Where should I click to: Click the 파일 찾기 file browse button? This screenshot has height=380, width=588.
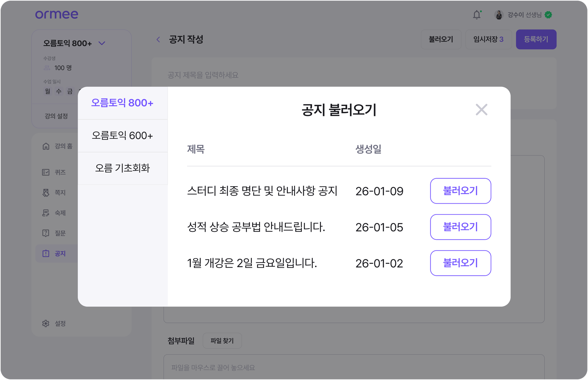point(222,340)
